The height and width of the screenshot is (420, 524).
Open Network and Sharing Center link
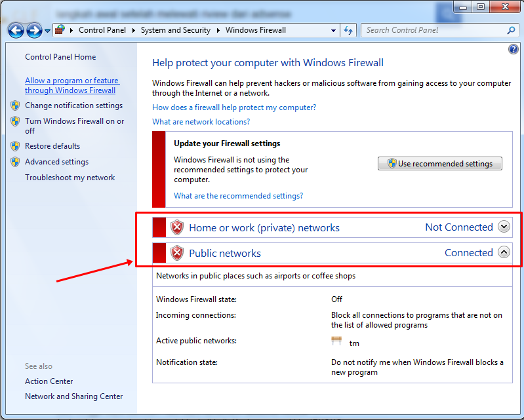click(74, 396)
